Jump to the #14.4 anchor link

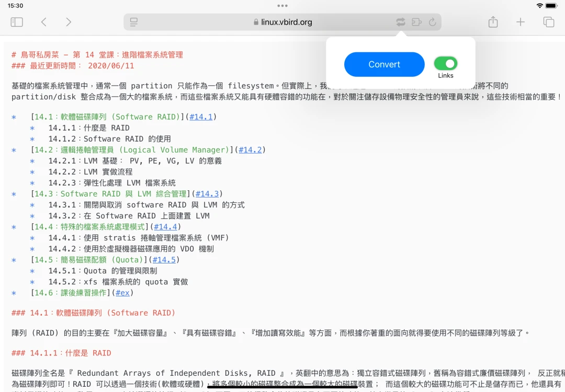point(165,227)
